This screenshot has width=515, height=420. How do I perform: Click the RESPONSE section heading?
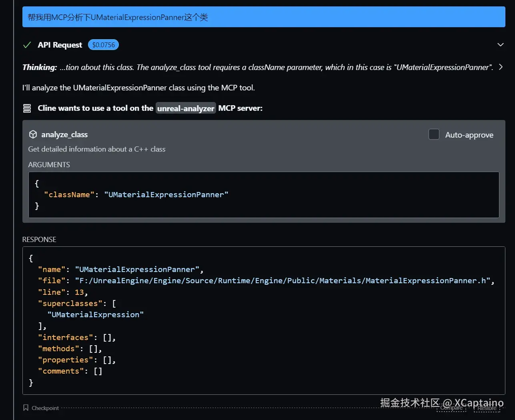39,240
